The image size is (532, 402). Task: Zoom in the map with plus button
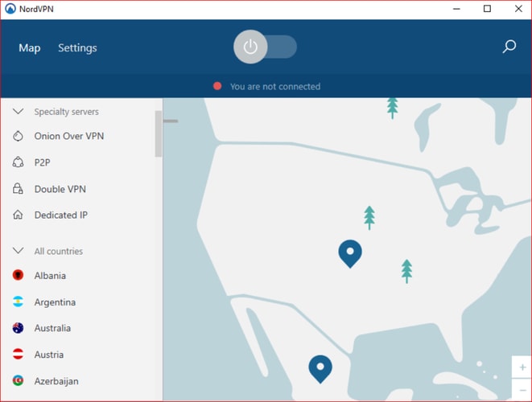pos(522,367)
